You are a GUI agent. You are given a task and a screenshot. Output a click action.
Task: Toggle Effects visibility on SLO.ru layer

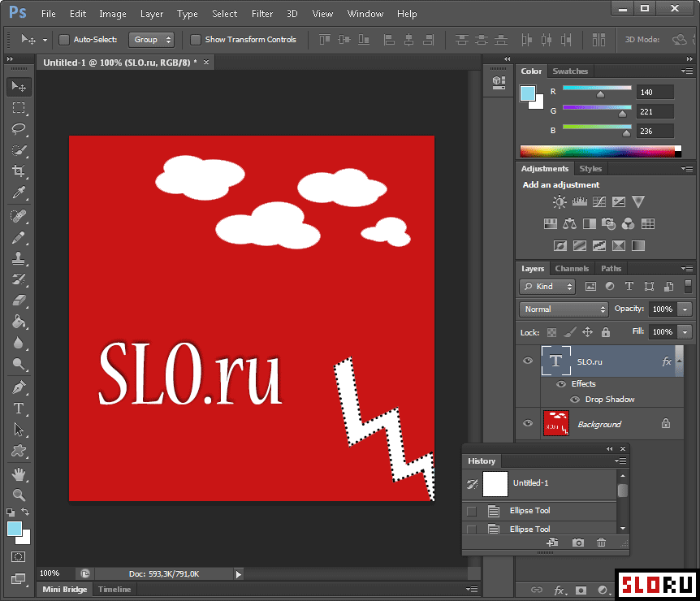point(561,384)
